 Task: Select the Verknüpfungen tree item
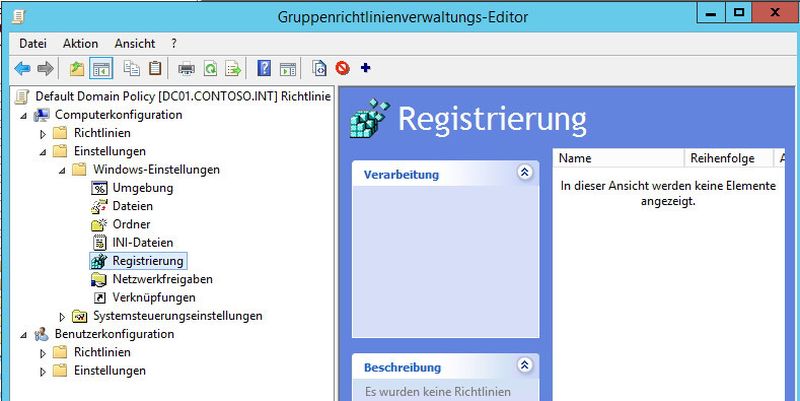point(154,297)
